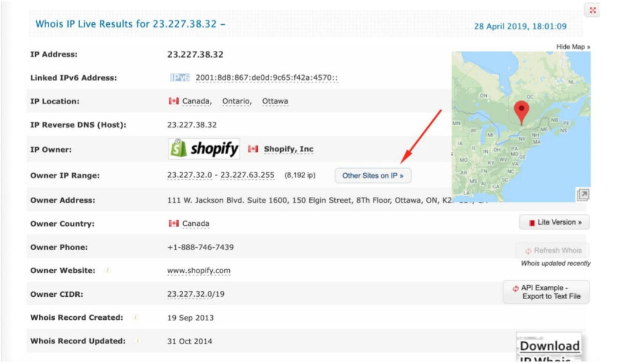Screen dimensions: 621x364
Task: Click the Canada flag in the Owner Country row
Action: tap(173, 223)
